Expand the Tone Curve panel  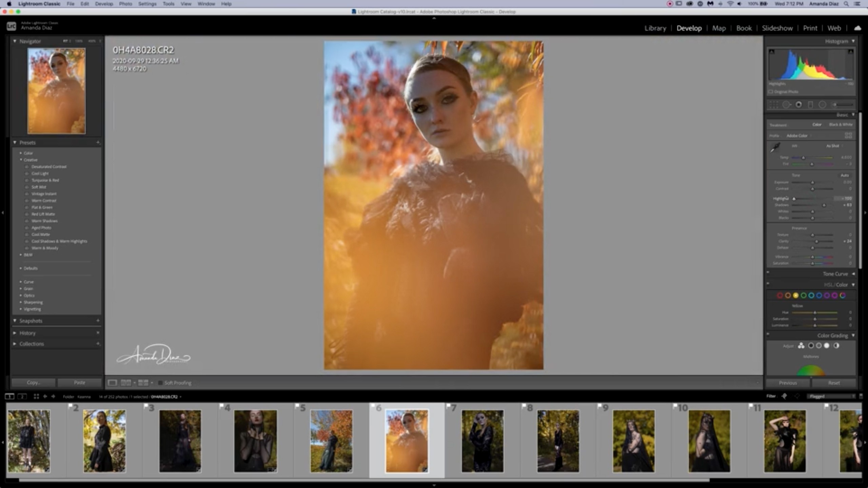point(835,274)
